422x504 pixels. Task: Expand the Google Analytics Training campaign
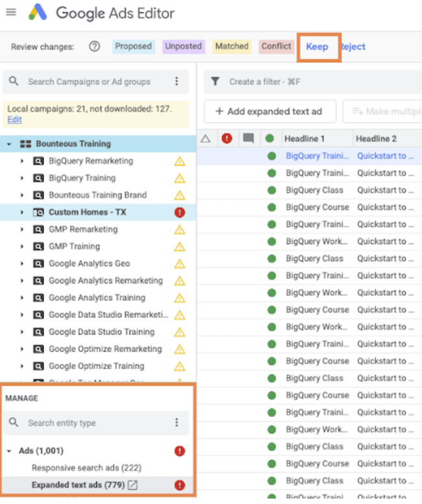coord(22,298)
